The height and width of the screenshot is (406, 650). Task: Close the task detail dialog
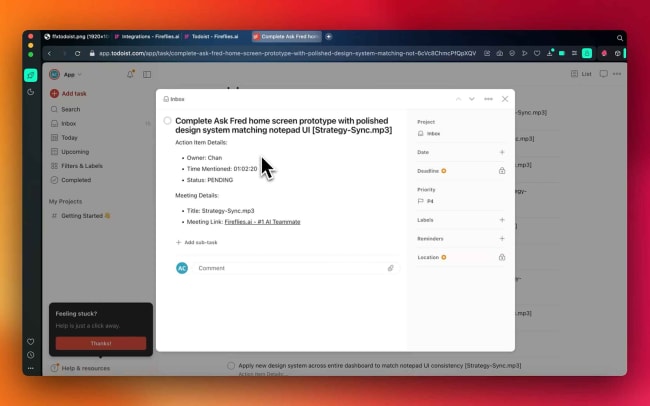[x=505, y=99]
